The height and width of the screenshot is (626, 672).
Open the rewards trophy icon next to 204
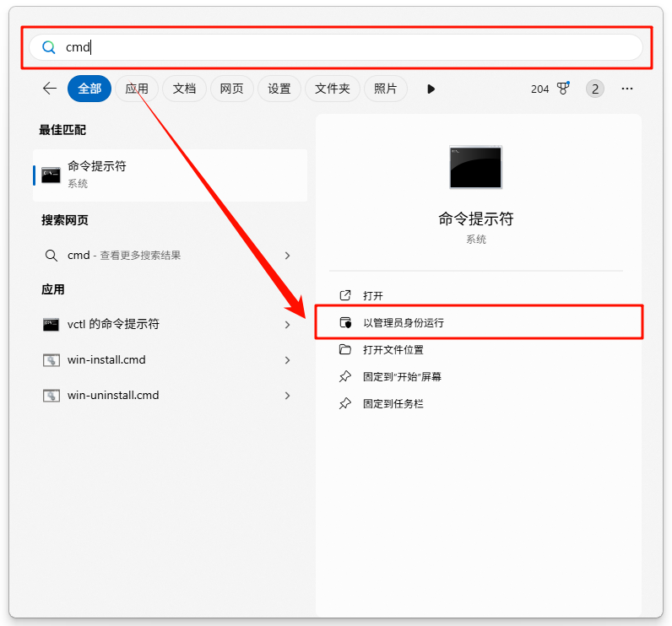(563, 89)
